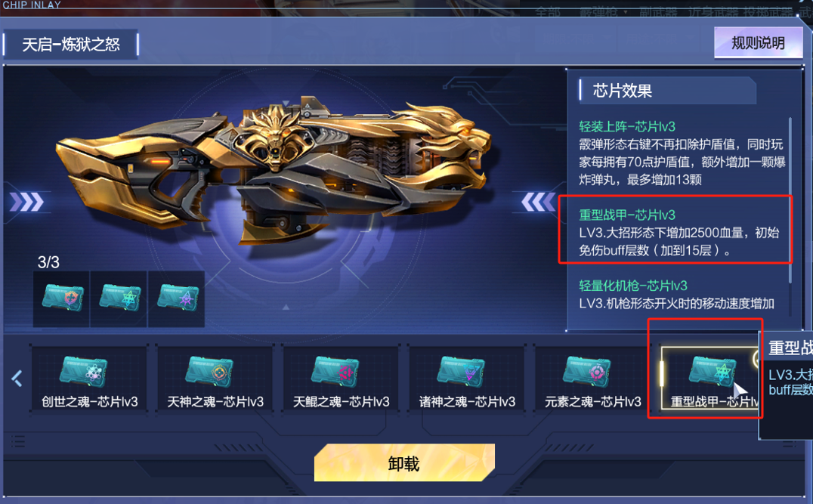Click the 卸载 unload button
The image size is (813, 504).
pyautogui.click(x=404, y=462)
